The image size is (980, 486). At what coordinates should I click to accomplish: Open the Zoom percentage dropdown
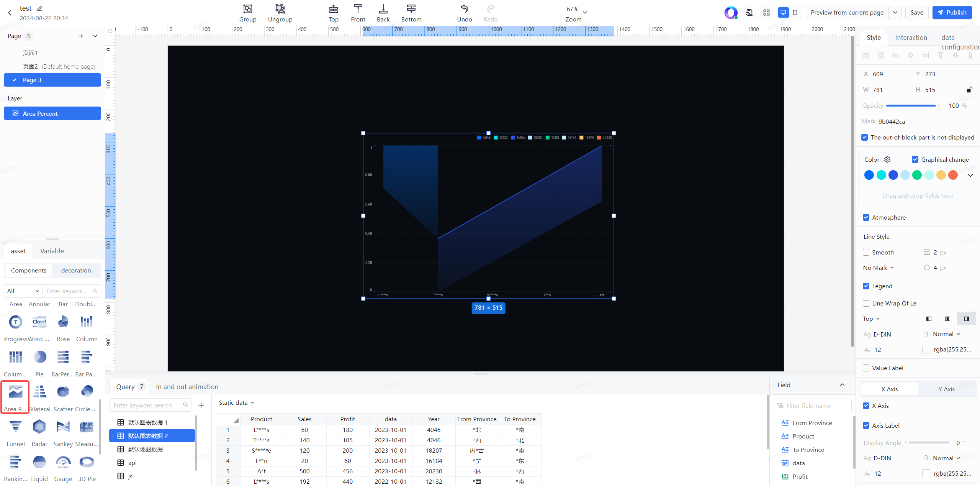(577, 10)
